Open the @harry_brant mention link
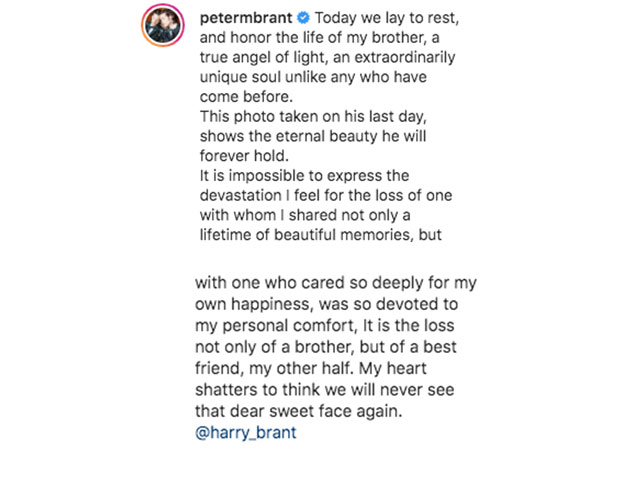Viewport: 620px width, 500px height. coord(246,433)
